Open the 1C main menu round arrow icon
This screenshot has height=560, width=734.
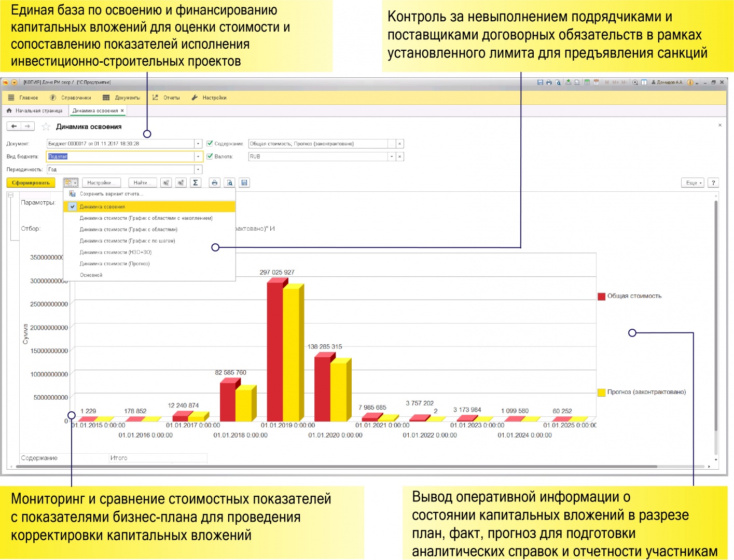coord(14,82)
